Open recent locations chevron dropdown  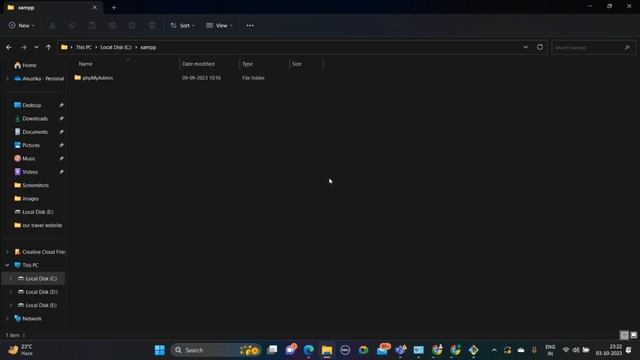pos(36,47)
